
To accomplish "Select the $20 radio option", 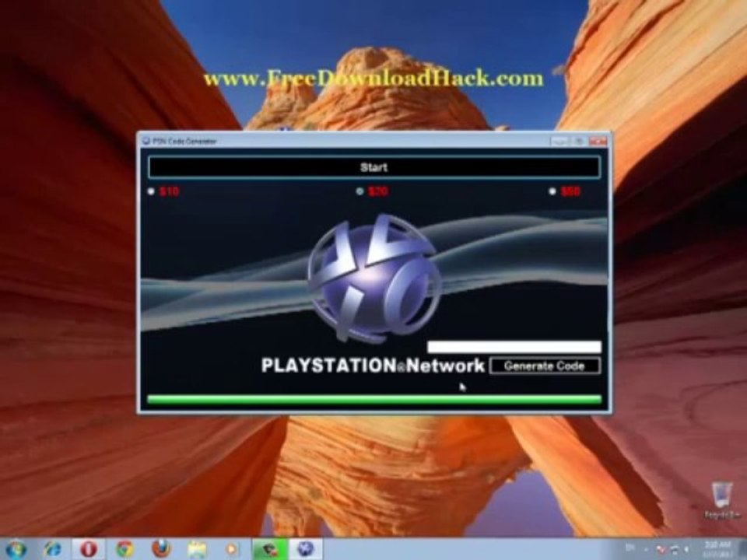I will point(360,191).
